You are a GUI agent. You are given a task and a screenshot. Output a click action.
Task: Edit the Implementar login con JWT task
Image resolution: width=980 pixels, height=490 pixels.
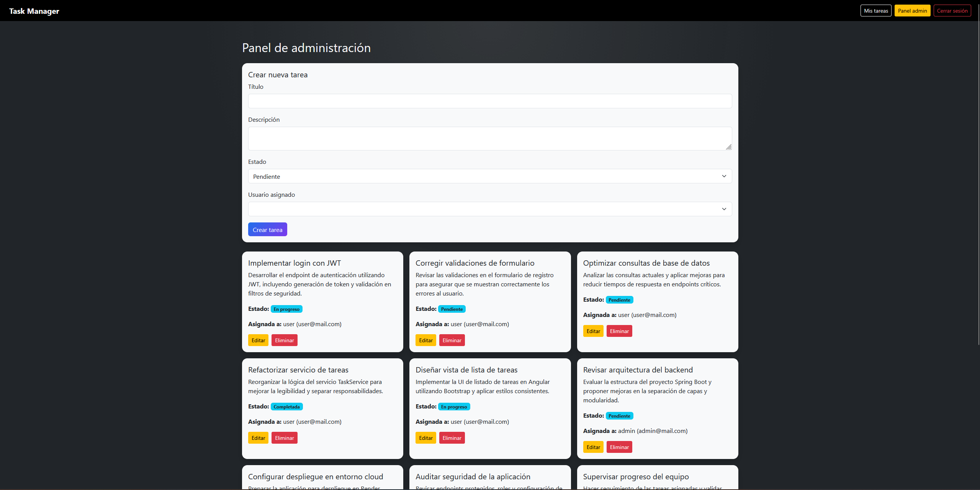click(x=258, y=340)
